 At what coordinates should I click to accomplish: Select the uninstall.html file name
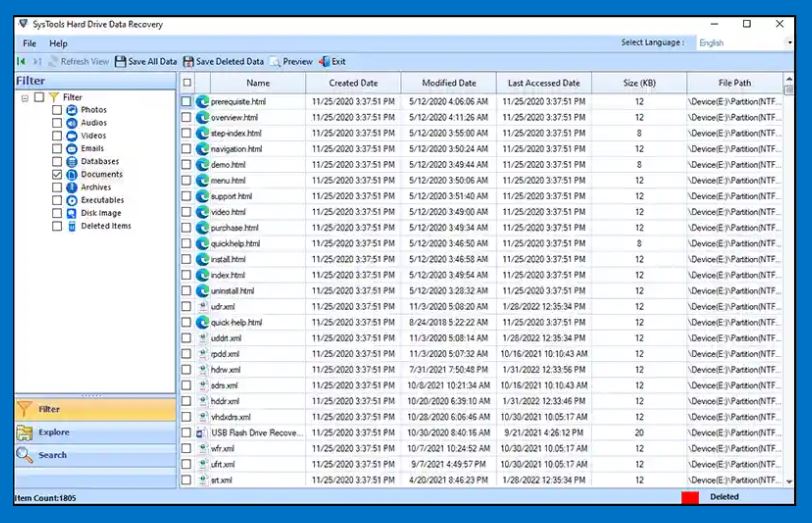pyautogui.click(x=233, y=291)
